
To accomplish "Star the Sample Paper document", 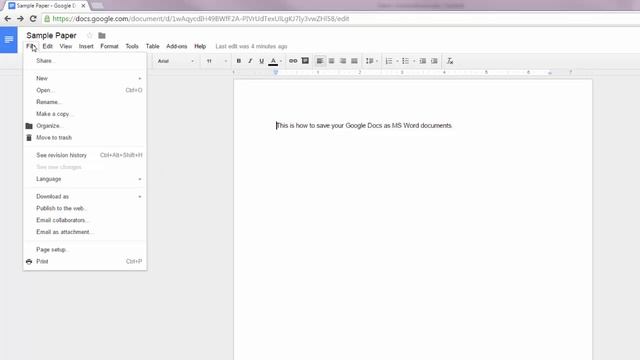I will tap(89, 36).
